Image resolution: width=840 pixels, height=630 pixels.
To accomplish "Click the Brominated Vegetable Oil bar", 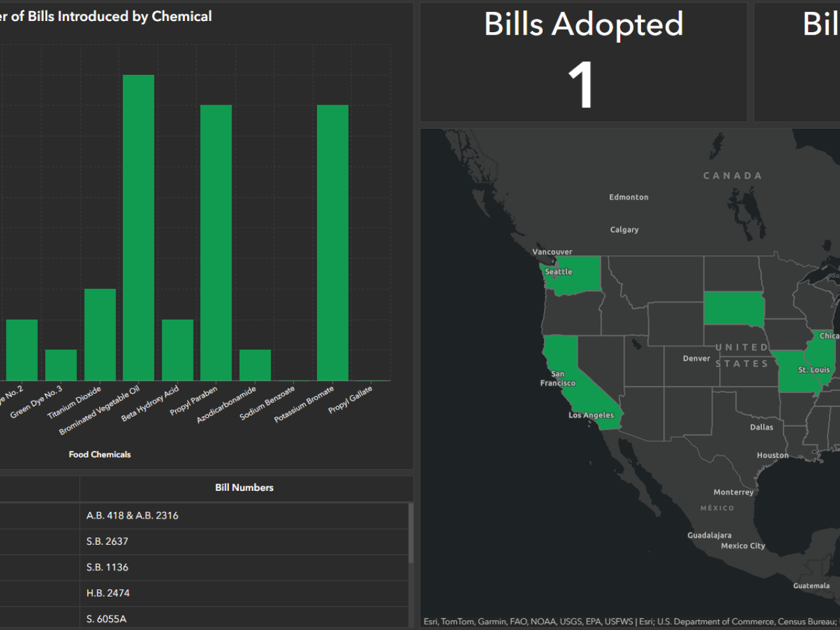I will [x=138, y=226].
